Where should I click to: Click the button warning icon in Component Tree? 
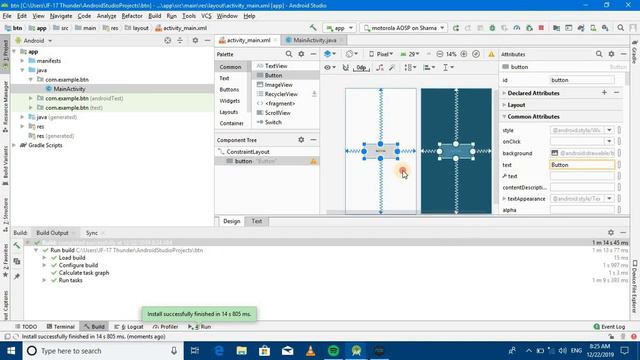[313, 161]
